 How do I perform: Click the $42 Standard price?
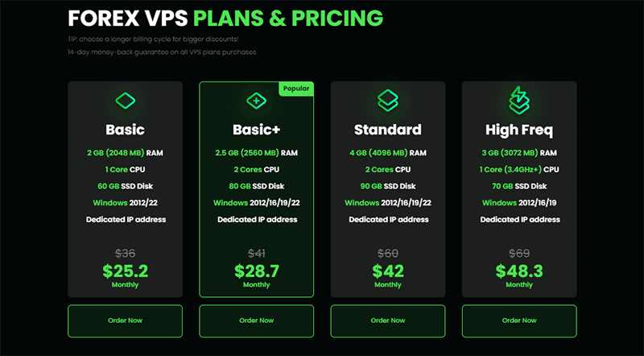click(x=388, y=271)
